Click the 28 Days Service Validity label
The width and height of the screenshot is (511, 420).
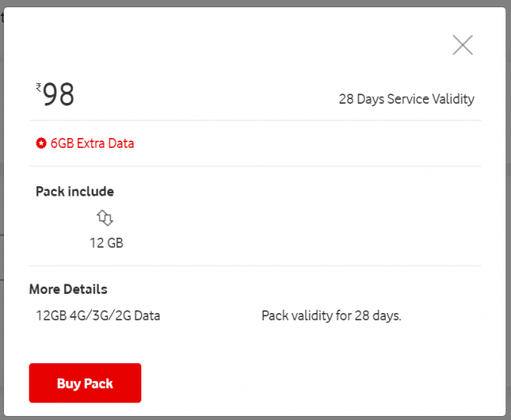[x=406, y=99]
